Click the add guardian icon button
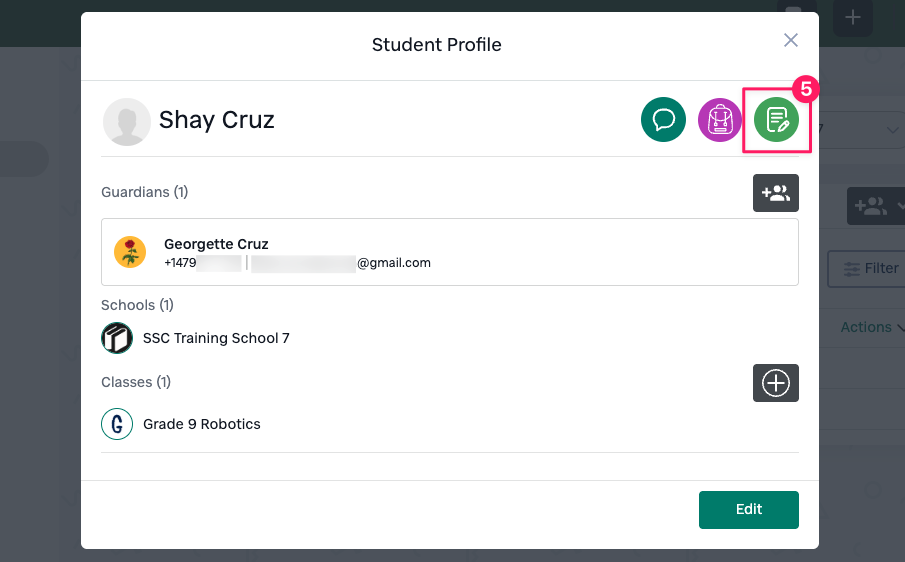 [x=775, y=193]
